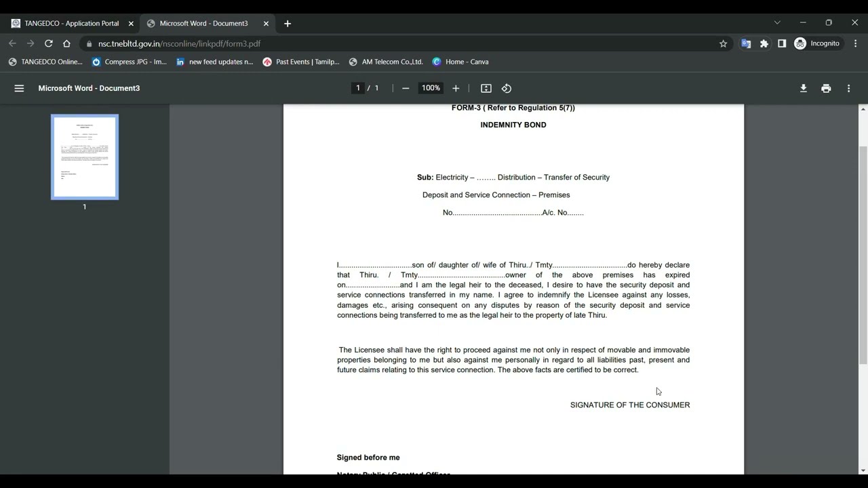Open a new browser tab
868x488 pixels.
pyautogui.click(x=288, y=24)
